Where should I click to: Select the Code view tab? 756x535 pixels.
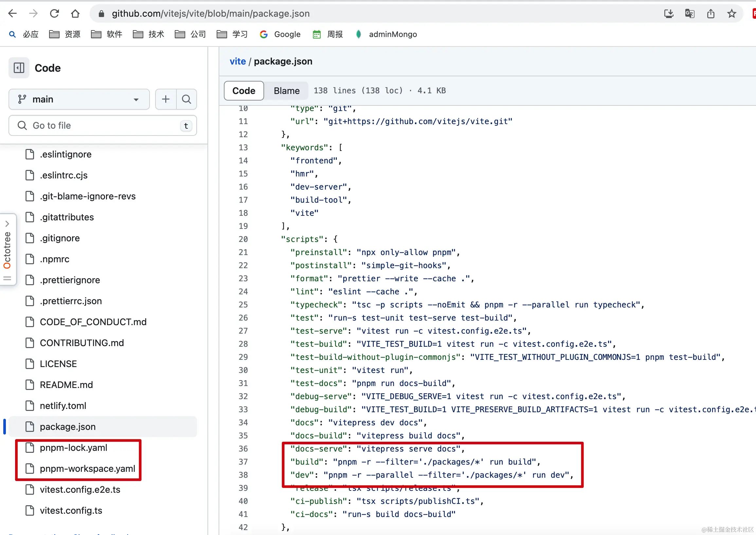(244, 91)
